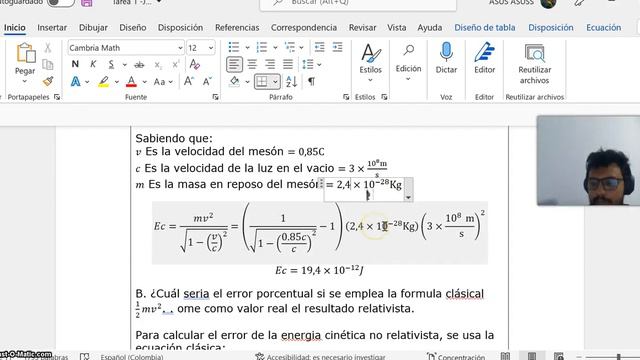The height and width of the screenshot is (360, 640).
Task: Open font size 12 dropdown
Action: pyautogui.click(x=211, y=48)
